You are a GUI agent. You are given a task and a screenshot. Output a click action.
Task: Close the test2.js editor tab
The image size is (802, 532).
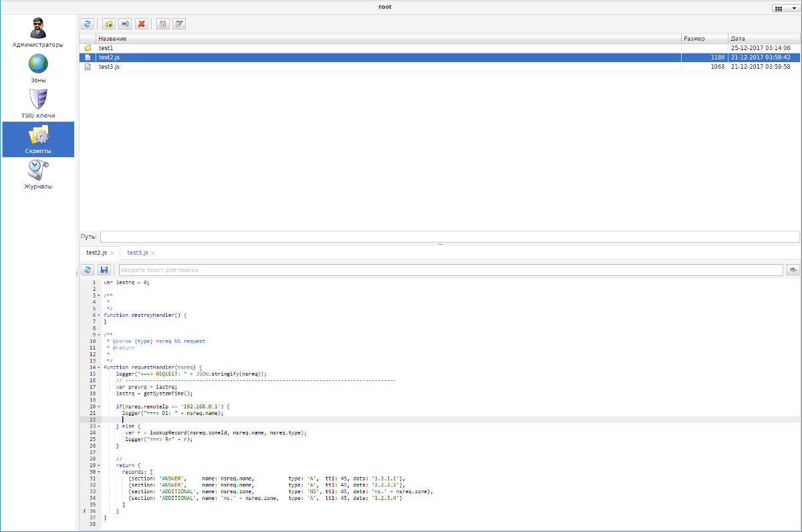coord(112,253)
